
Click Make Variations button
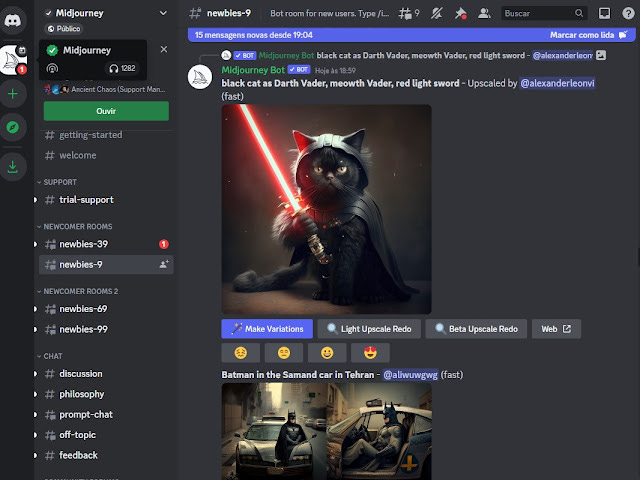267,329
